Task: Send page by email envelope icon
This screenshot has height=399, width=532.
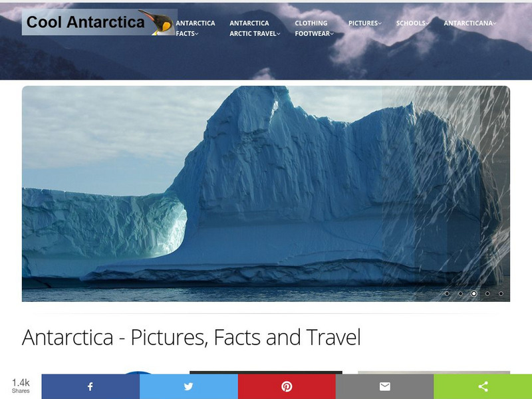Action: click(385, 386)
